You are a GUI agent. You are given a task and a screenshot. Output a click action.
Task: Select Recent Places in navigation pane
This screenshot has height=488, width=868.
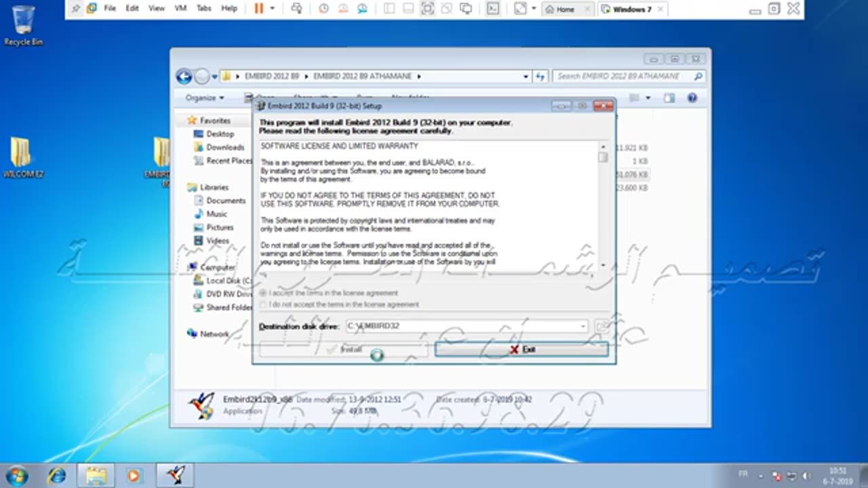tap(229, 161)
